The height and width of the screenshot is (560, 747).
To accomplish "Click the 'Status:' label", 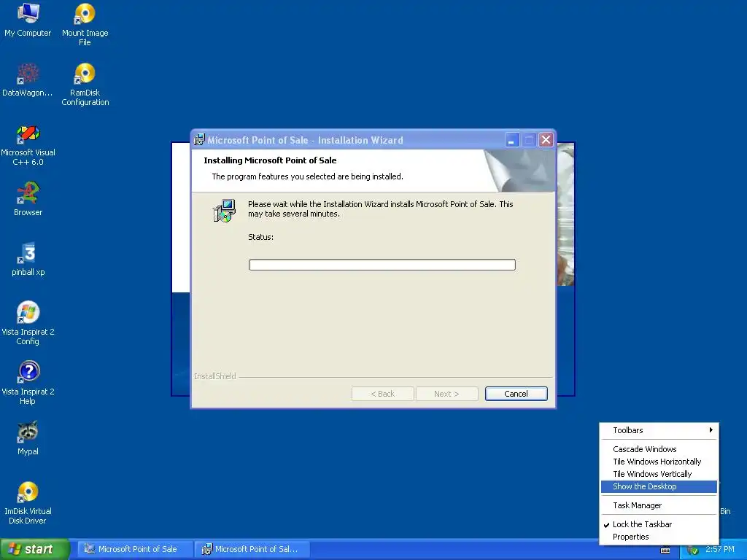I will (x=260, y=237).
